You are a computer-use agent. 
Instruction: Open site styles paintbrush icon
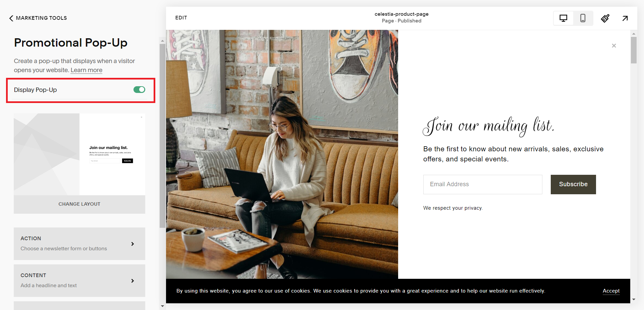pos(605,18)
